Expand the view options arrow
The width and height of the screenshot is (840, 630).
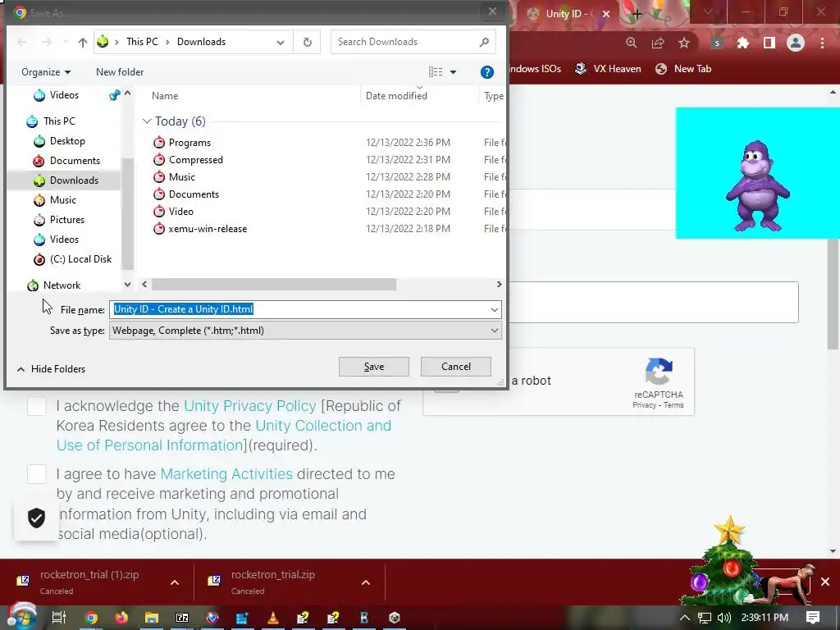pyautogui.click(x=453, y=72)
